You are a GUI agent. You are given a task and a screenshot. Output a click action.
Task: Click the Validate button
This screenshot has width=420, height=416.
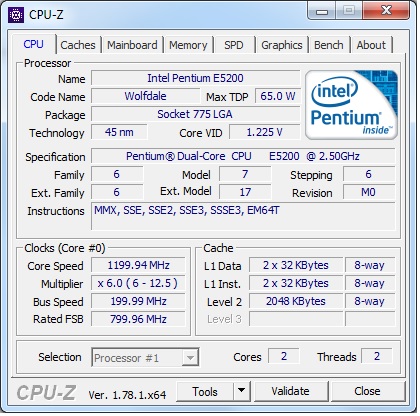click(290, 391)
